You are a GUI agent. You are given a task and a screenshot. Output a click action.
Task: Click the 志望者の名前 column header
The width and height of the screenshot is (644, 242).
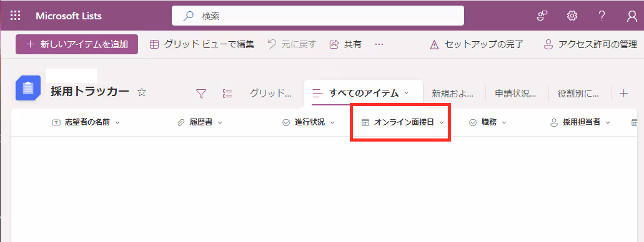pyautogui.click(x=87, y=122)
